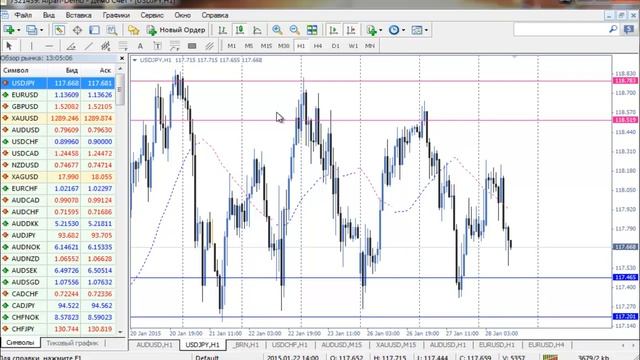Image resolution: width=640 pixels, height=360 pixels.
Task: Expand the Indicators dropdown arrow
Action: (x=380, y=30)
